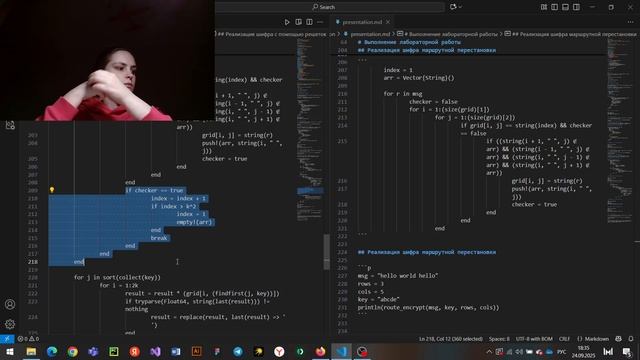Viewport: 640px width, 360px height.
Task: Open Microsoft Word from the taskbar
Action: 176,351
